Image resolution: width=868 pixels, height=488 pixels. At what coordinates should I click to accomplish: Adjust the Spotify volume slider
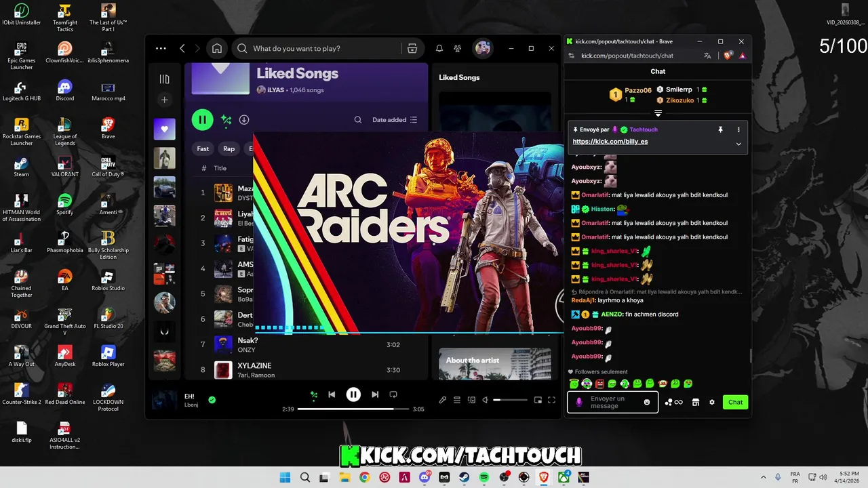510,400
